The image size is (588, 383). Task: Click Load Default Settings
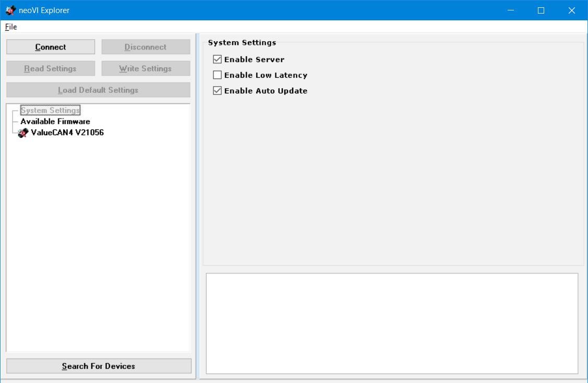pyautogui.click(x=98, y=90)
